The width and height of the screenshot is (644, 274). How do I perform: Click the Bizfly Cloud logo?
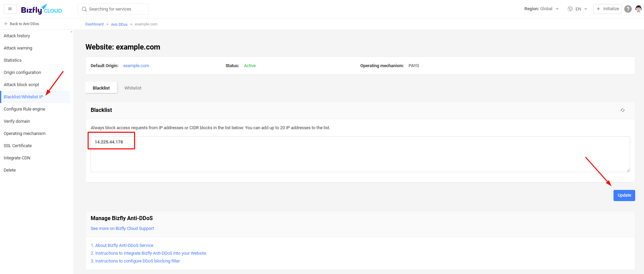click(41, 9)
